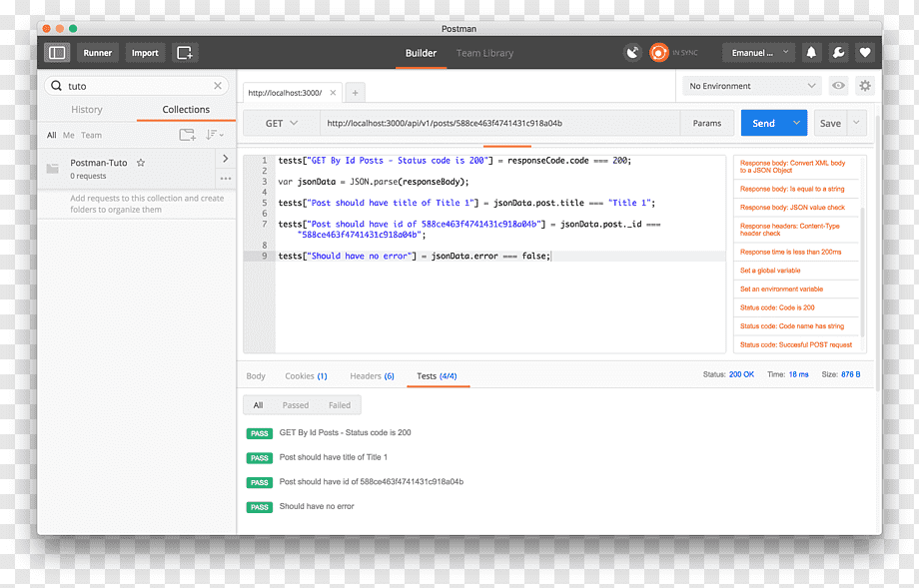
Task: Switch to History tab
Action: point(87,110)
